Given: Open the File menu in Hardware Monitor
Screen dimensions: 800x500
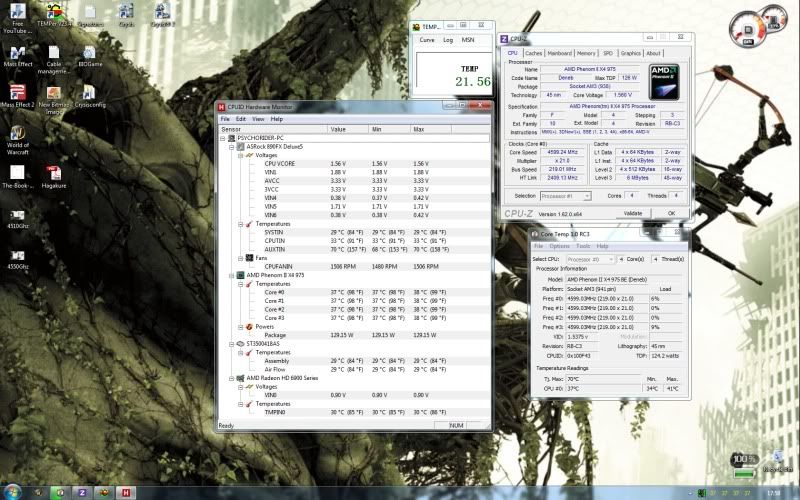Looking at the screenshot, I should tap(225, 119).
